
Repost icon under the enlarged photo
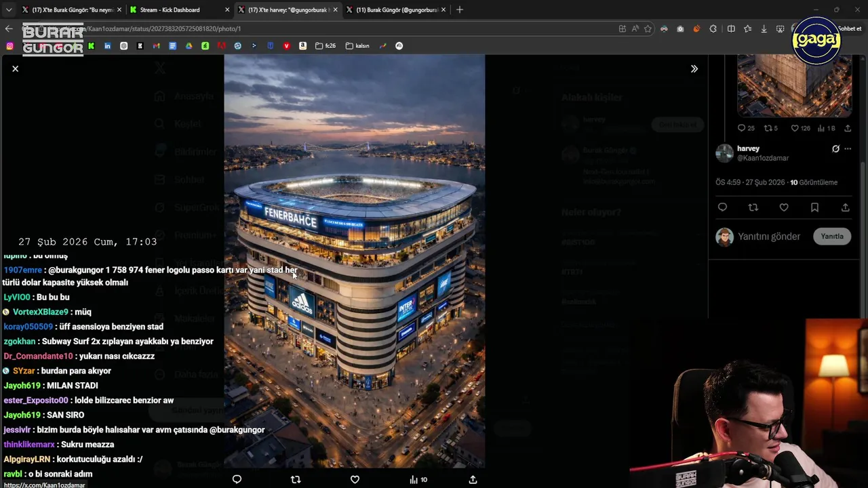296,479
